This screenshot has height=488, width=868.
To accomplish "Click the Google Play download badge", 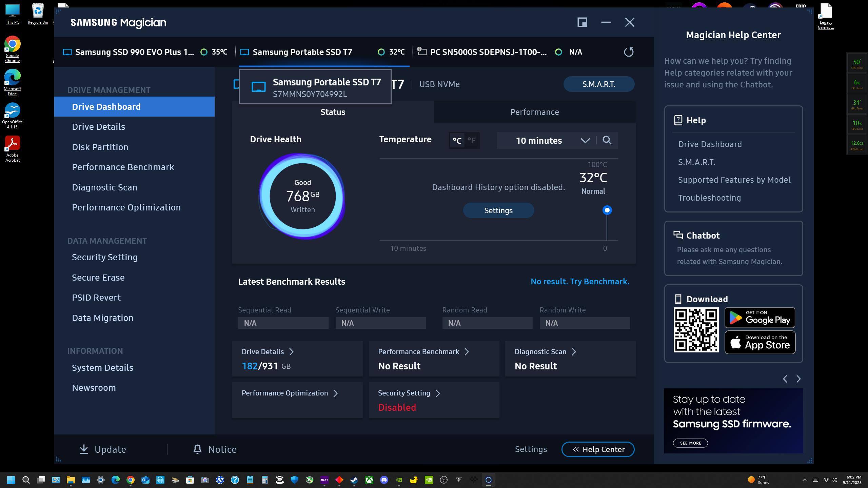I will (759, 318).
